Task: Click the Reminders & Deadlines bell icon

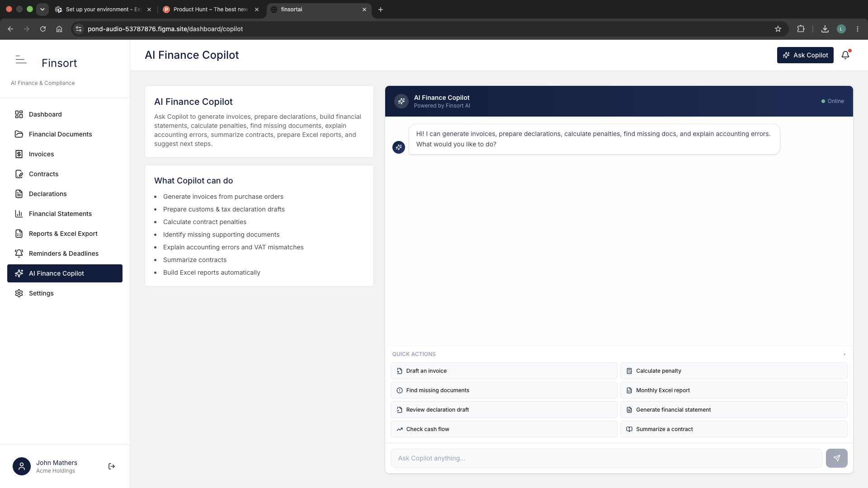Action: tap(19, 253)
